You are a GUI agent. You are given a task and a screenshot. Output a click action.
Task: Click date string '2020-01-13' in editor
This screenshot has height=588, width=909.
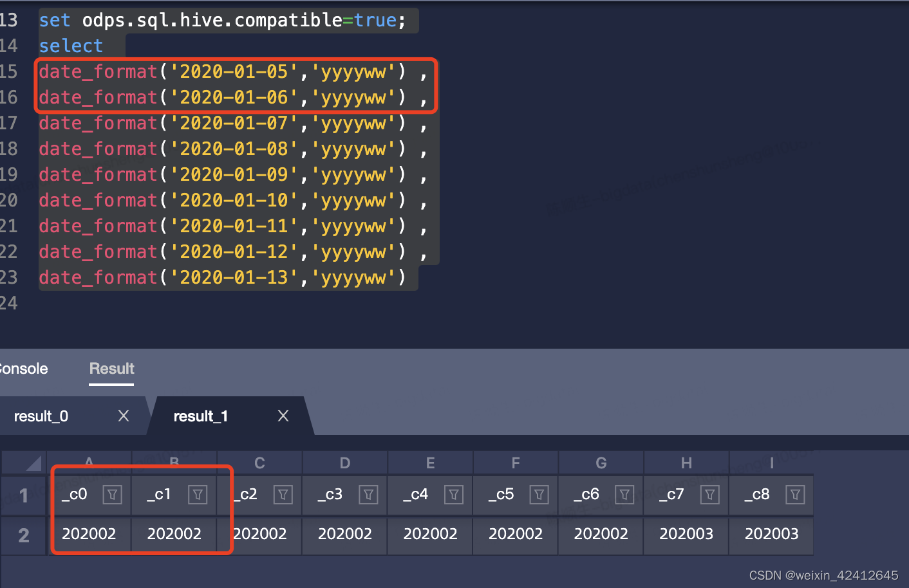[234, 278]
